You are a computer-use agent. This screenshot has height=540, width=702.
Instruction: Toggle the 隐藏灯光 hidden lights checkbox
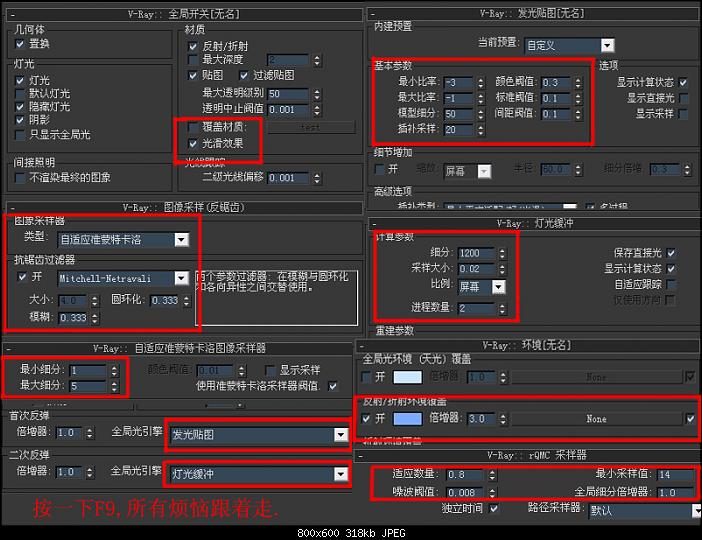click(20, 107)
